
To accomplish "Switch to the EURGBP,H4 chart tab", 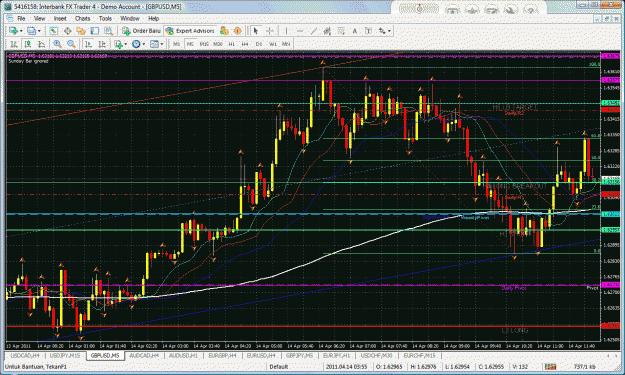I will click(222, 355).
